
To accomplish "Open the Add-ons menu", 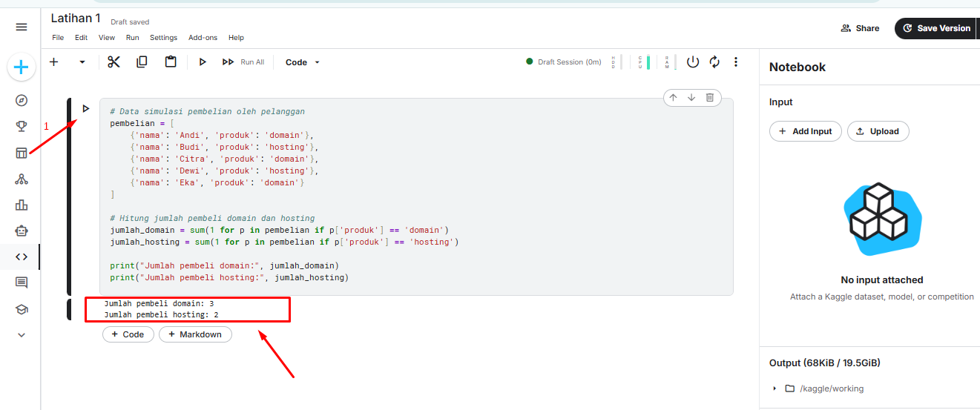I will [x=203, y=38].
